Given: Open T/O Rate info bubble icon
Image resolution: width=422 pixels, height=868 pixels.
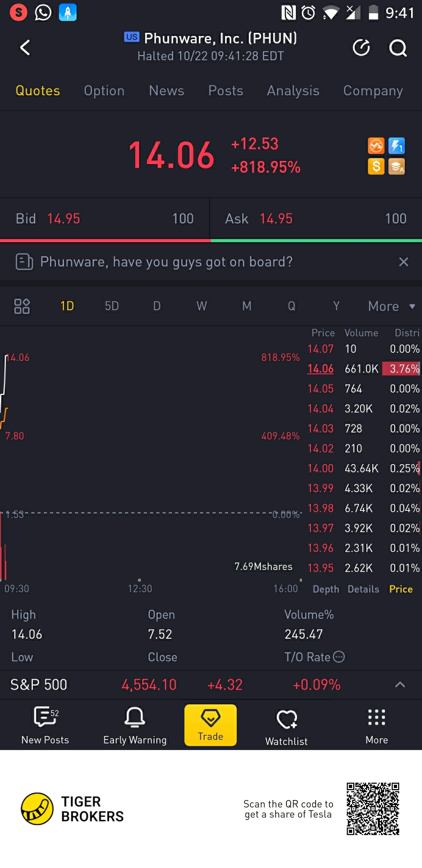Looking at the screenshot, I should click(339, 657).
